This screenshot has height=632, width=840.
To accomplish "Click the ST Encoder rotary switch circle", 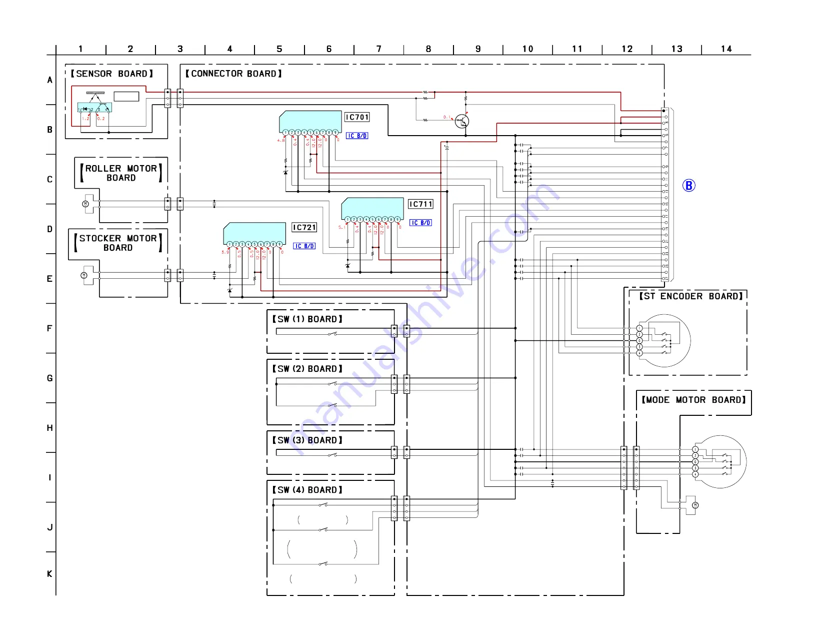I will click(x=664, y=341).
